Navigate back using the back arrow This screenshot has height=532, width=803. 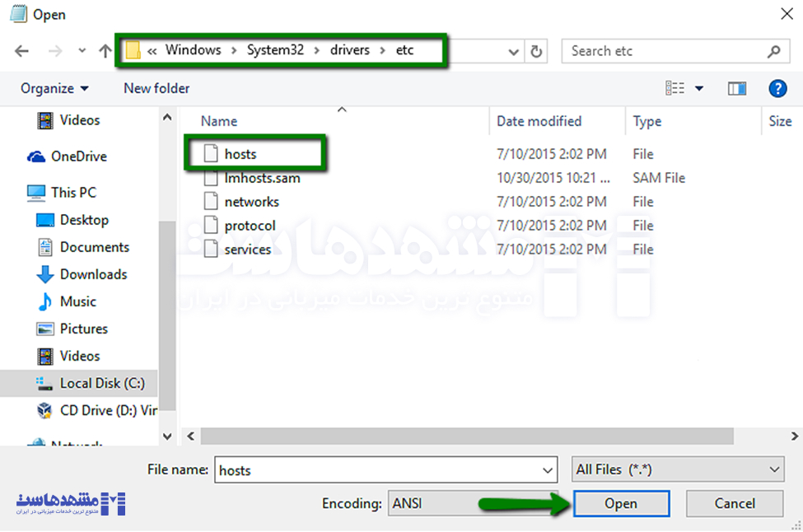coord(21,50)
